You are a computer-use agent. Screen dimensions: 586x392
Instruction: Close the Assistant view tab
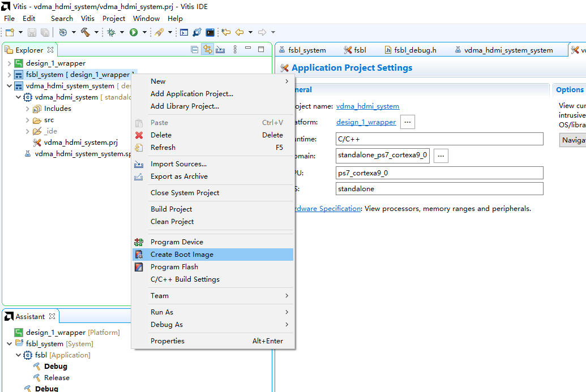click(52, 316)
